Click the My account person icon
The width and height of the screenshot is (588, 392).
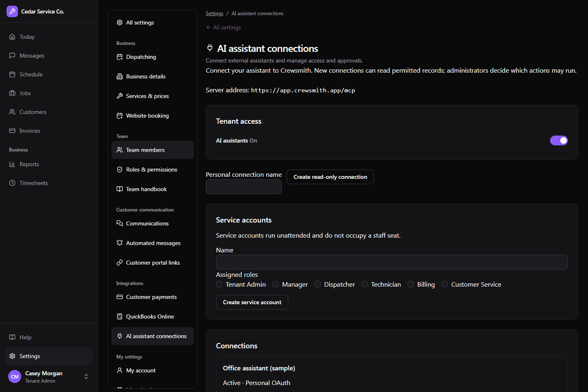click(120, 370)
